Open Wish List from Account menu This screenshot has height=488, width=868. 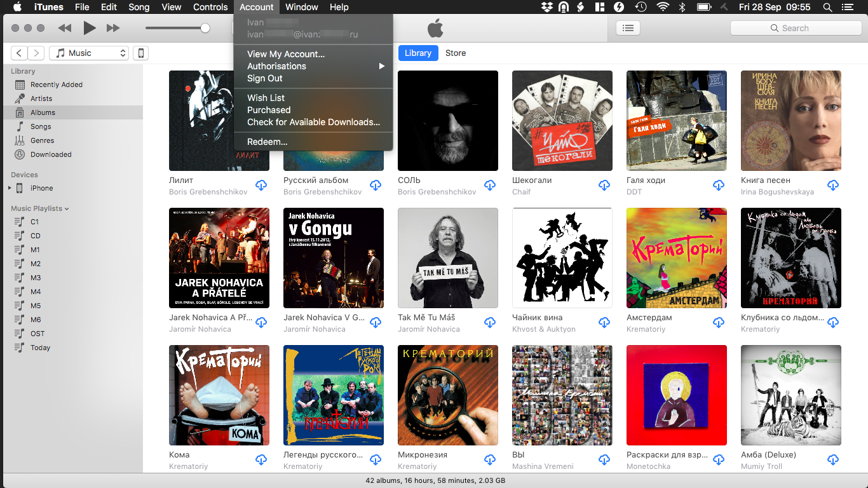[x=313, y=98]
